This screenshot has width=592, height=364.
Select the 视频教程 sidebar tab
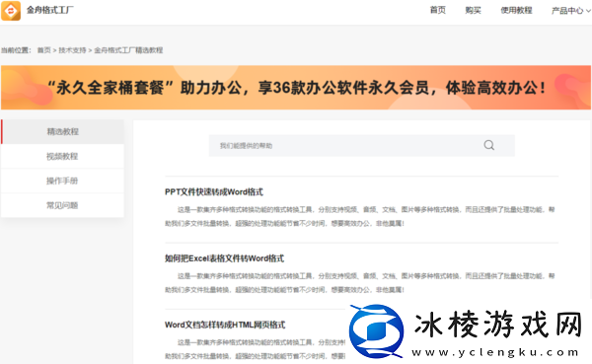click(62, 156)
